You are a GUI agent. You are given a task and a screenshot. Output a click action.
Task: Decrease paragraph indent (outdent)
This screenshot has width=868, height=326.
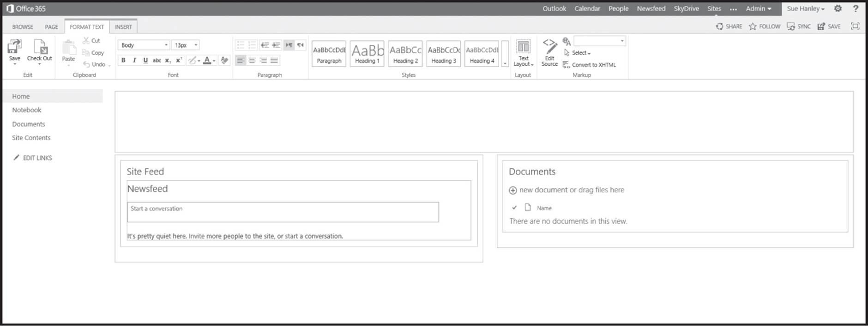point(265,45)
